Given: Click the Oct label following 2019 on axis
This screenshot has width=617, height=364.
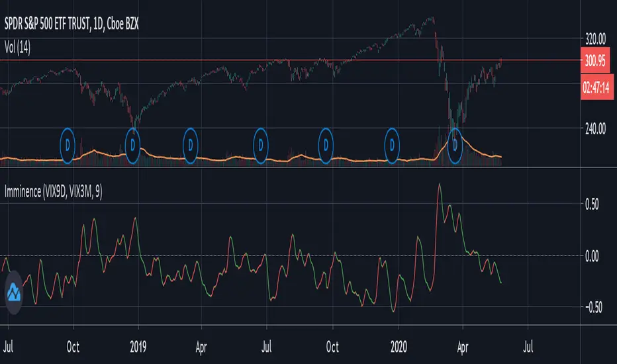Looking at the screenshot, I should tap(332, 347).
